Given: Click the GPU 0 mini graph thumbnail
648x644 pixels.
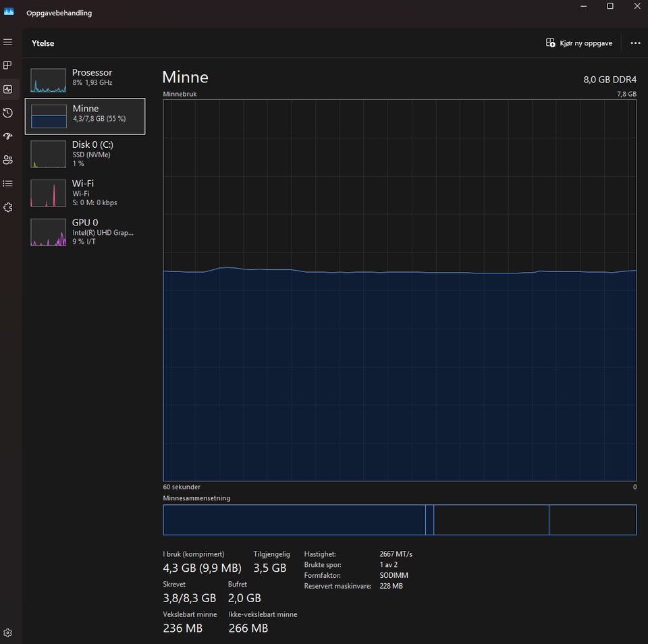Looking at the screenshot, I should coord(49,232).
